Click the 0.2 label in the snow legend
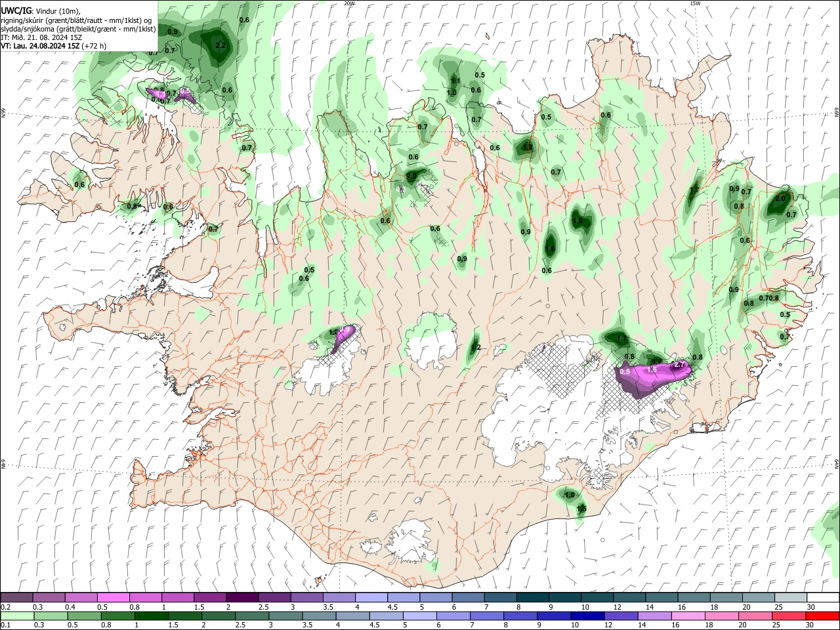840x630 pixels. [6, 607]
